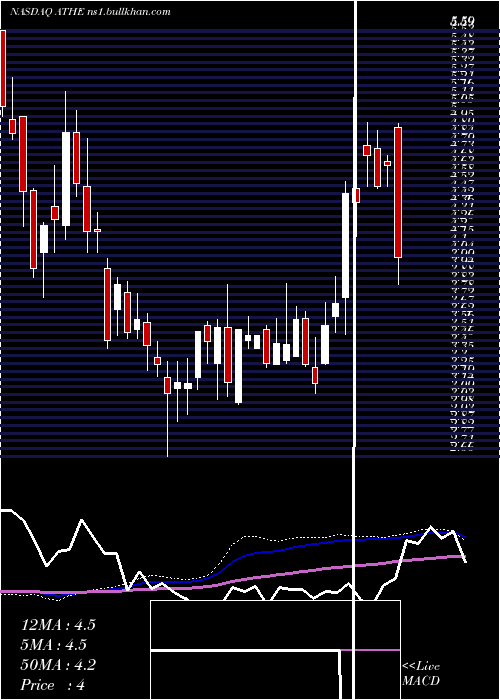Click the NASDAQ ATHE ns1.bullkhan.com title text
The width and height of the screenshot is (500, 700).
90,12
